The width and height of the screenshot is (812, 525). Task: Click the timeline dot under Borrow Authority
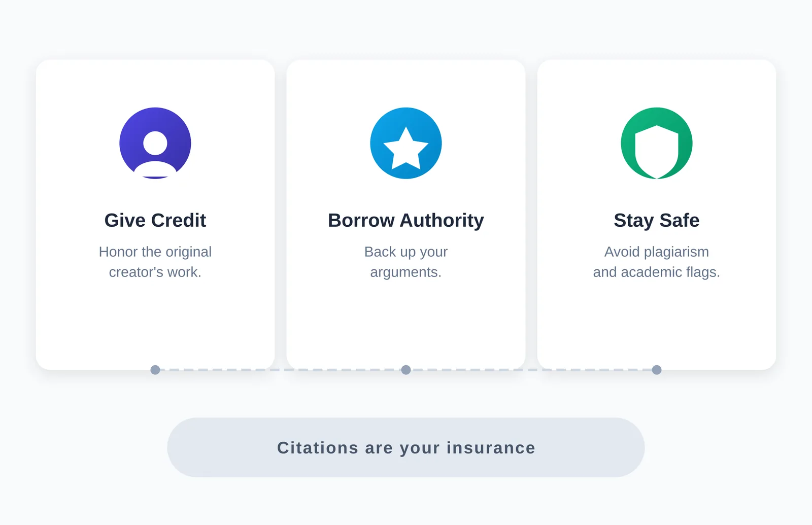[x=406, y=370]
